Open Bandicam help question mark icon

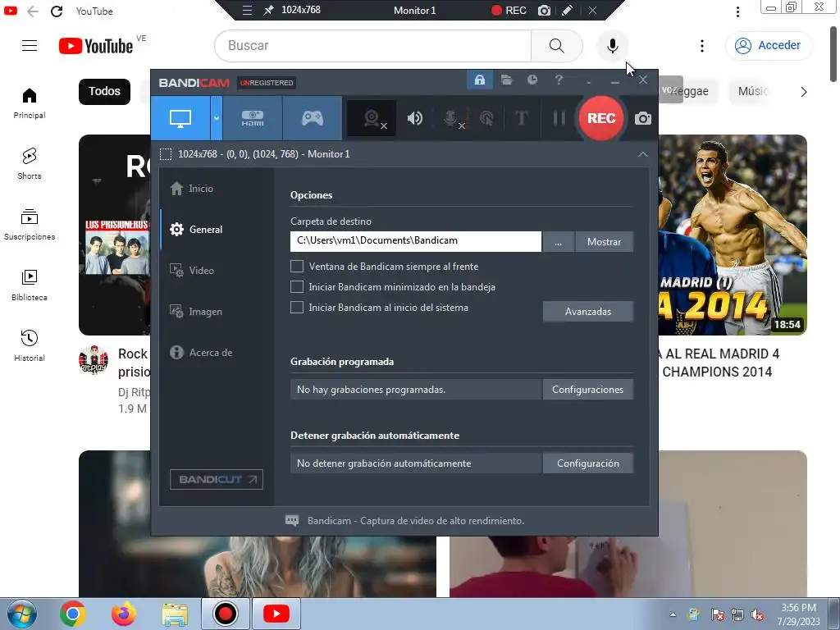tap(559, 80)
